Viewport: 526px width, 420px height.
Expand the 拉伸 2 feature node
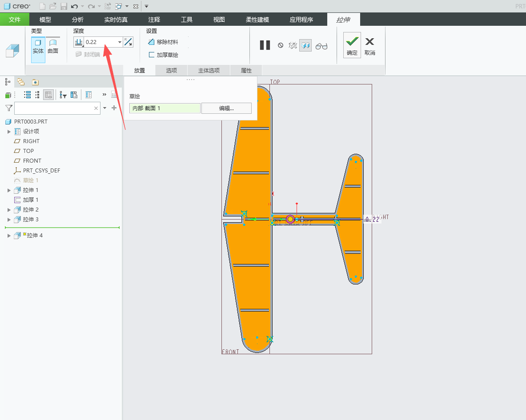(9, 210)
